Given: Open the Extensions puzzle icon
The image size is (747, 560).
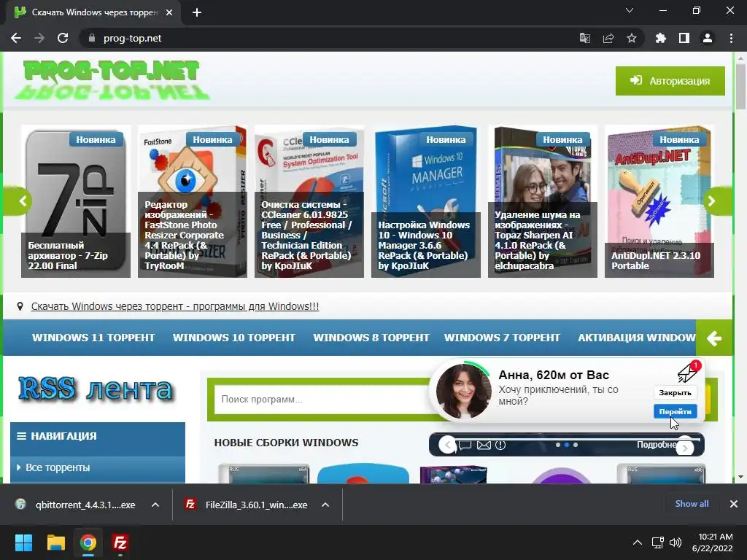Looking at the screenshot, I should pyautogui.click(x=660, y=38).
